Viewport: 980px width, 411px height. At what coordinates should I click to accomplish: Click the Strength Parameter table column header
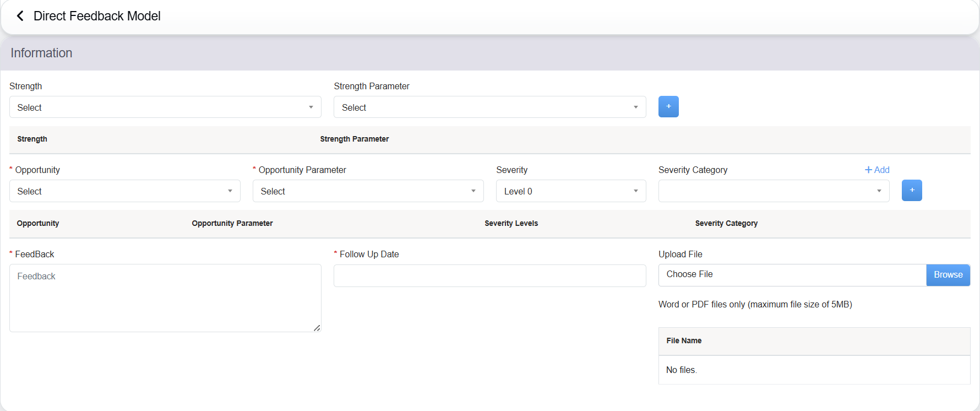click(354, 139)
